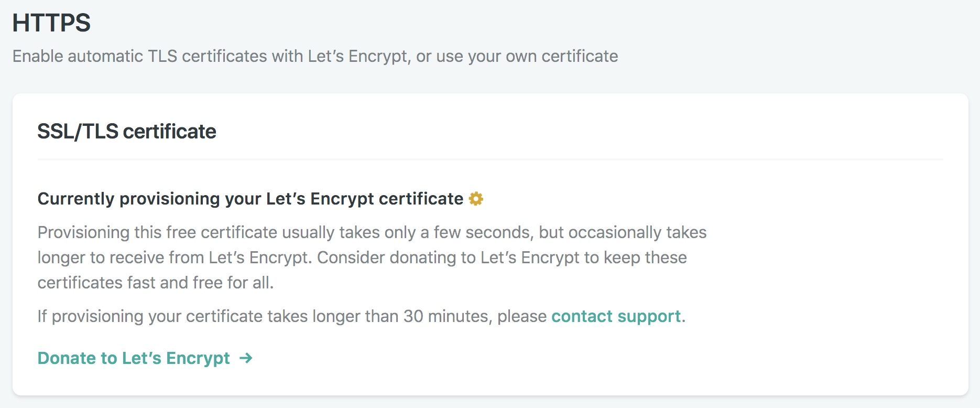Click the spinning gear provisioning status icon
Viewport: 980px width, 408px height.
point(476,199)
